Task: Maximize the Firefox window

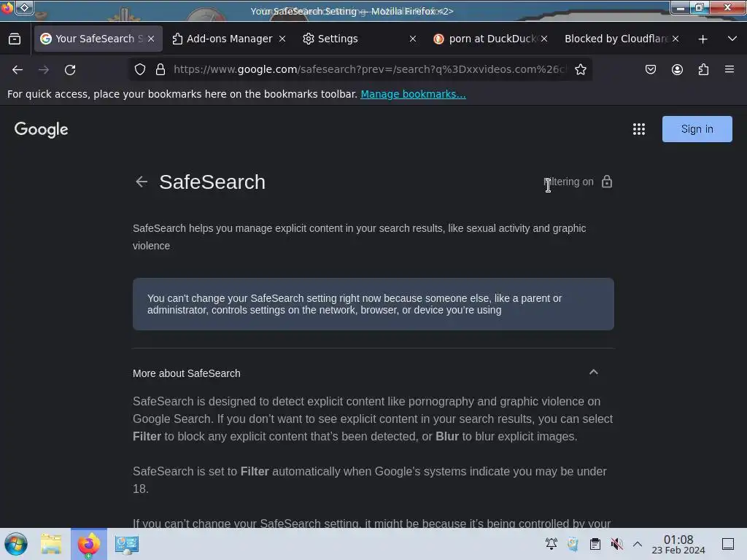Action: [x=700, y=7]
